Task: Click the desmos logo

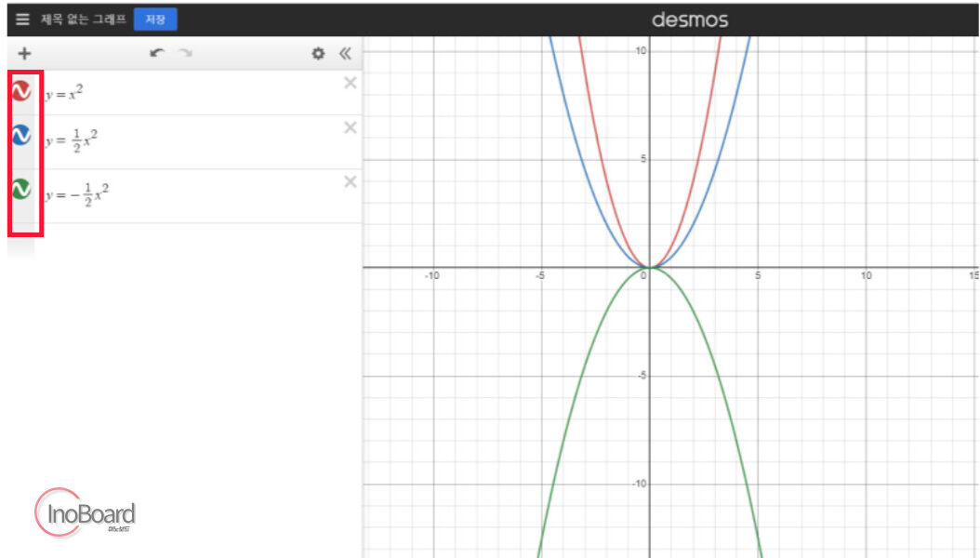Action: coord(690,20)
